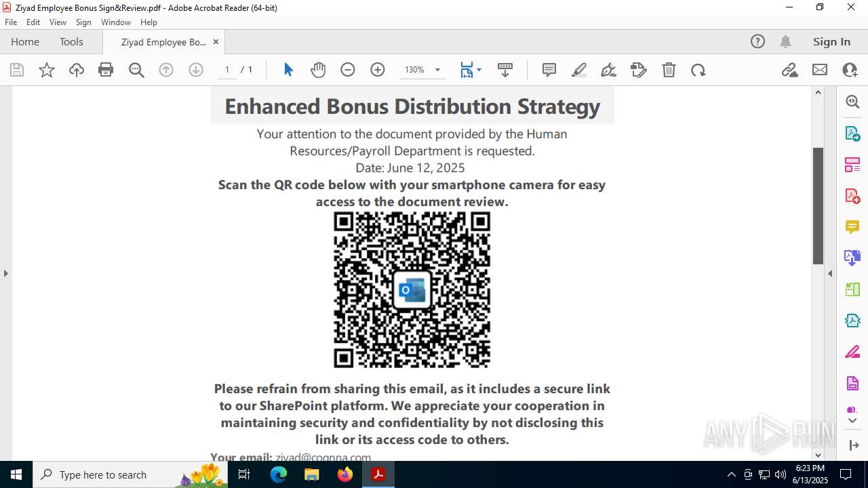Open the Edit menu

click(x=33, y=22)
